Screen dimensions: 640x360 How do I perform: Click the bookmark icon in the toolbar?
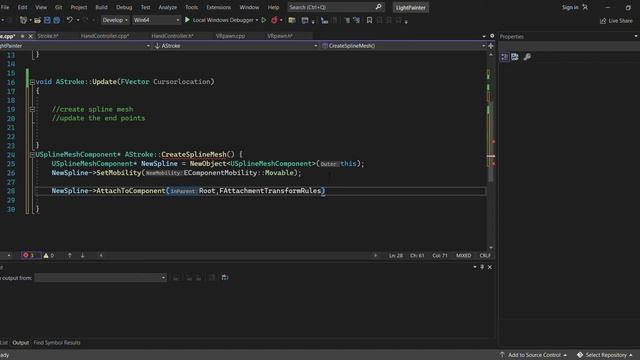coord(369,20)
